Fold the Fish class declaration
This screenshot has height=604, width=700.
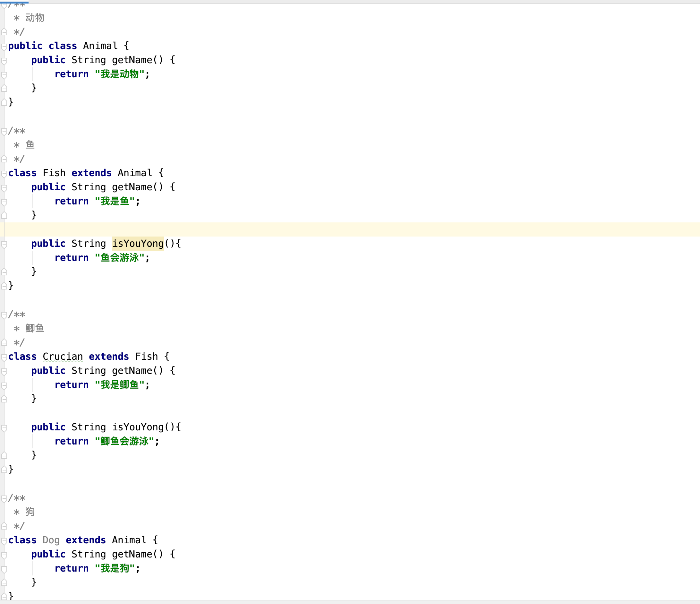(4, 174)
